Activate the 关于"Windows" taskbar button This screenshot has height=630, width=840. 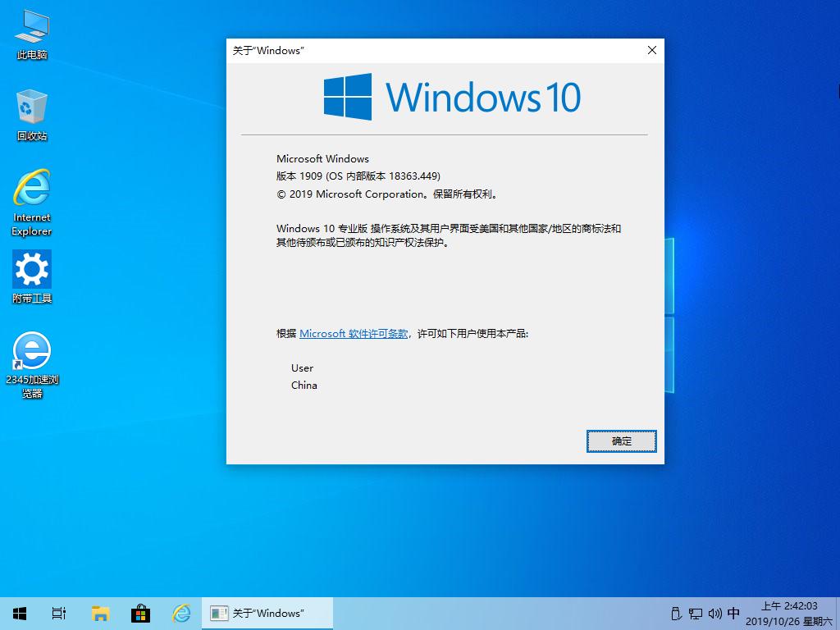[267, 614]
